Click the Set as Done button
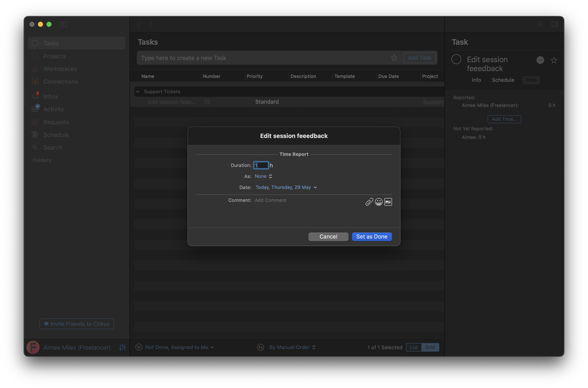This screenshot has height=388, width=588. coord(372,237)
